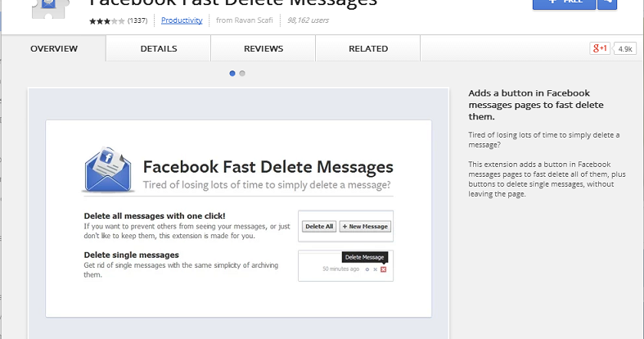Switch to the Reviews tab
644x339 pixels.
263,49
